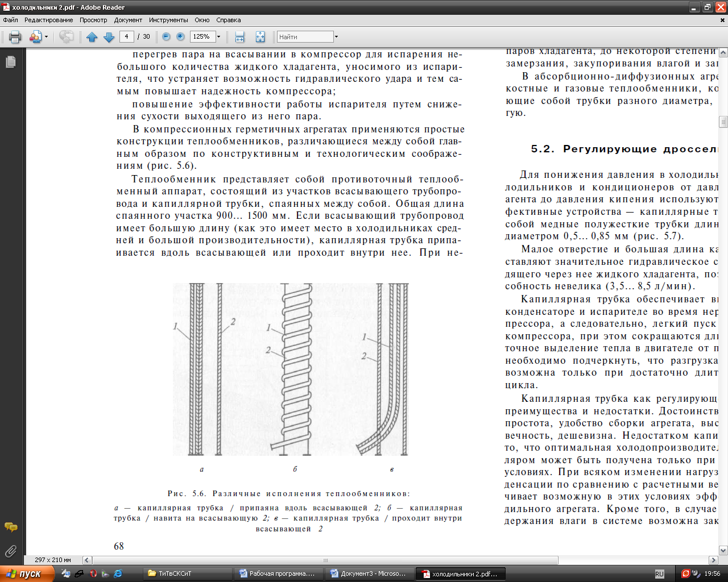
Task: Click the greyed-out review tracker icon
Action: coord(67,37)
